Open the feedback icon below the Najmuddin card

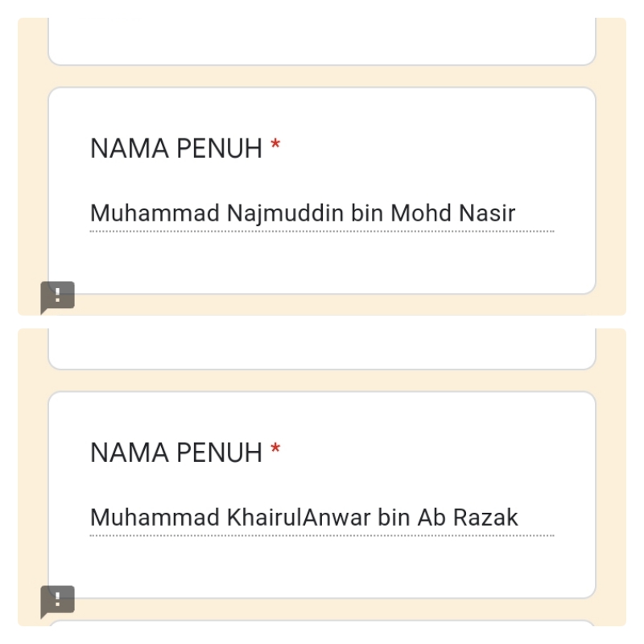(x=57, y=296)
